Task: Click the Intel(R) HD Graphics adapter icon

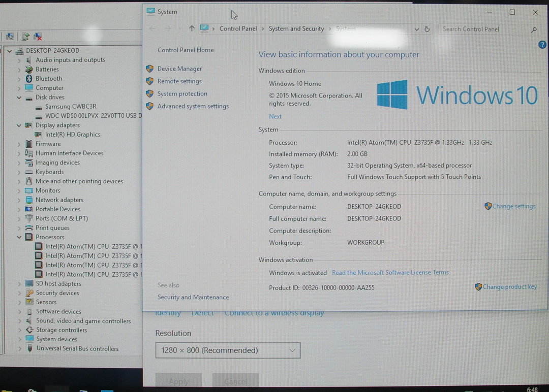Action: pyautogui.click(x=39, y=134)
